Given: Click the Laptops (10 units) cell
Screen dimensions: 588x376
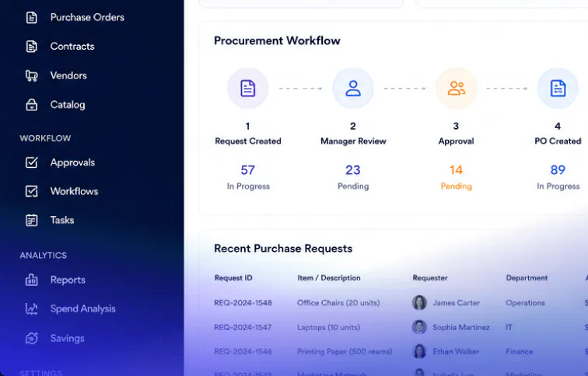Looking at the screenshot, I should (328, 327).
